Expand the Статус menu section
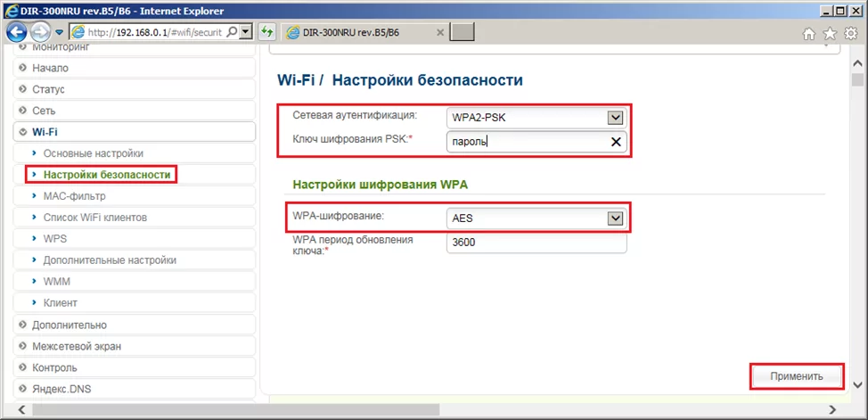 coord(135,89)
